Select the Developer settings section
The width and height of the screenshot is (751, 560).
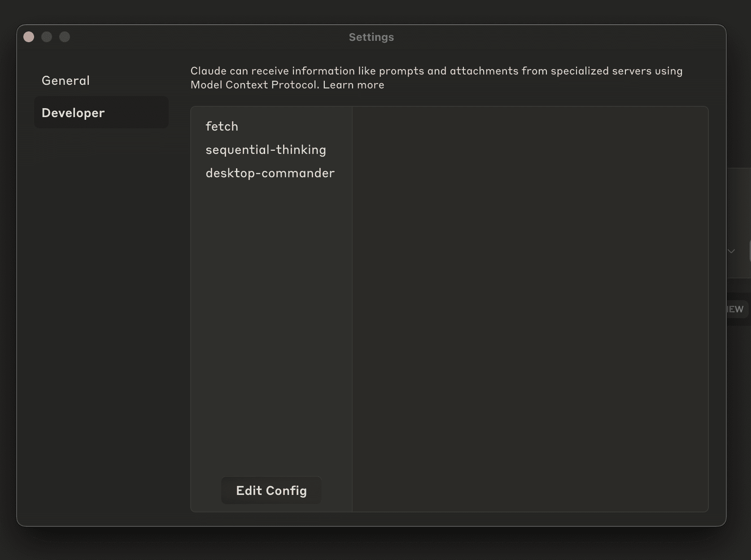(x=101, y=113)
